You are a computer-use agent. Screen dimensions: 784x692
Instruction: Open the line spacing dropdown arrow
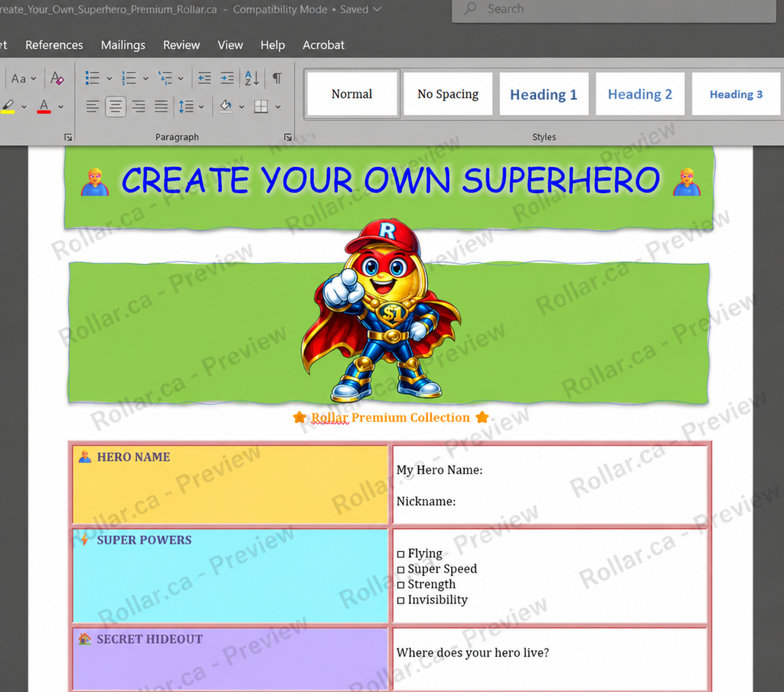pyautogui.click(x=201, y=106)
